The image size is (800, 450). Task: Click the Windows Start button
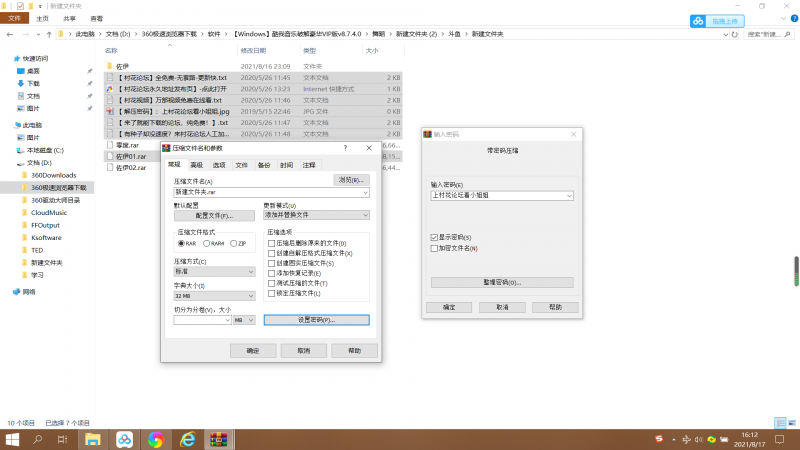point(14,438)
